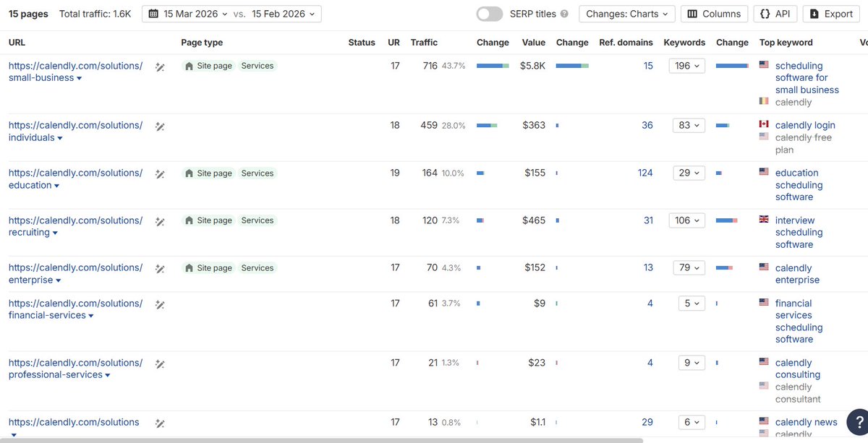Open the solutions/small-business URL link
The height and width of the screenshot is (443, 868).
(75, 72)
